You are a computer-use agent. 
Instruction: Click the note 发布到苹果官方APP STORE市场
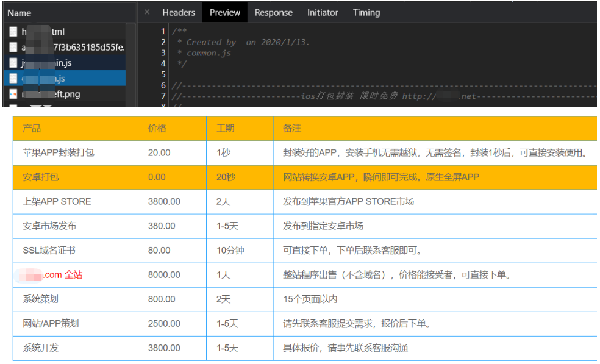click(348, 202)
